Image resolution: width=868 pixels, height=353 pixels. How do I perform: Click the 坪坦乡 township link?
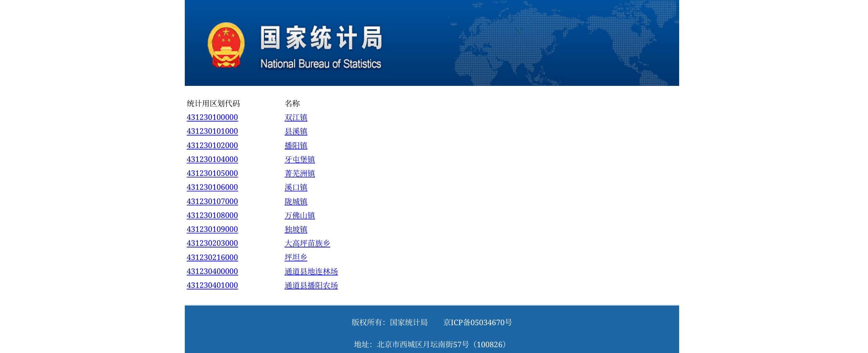296,258
